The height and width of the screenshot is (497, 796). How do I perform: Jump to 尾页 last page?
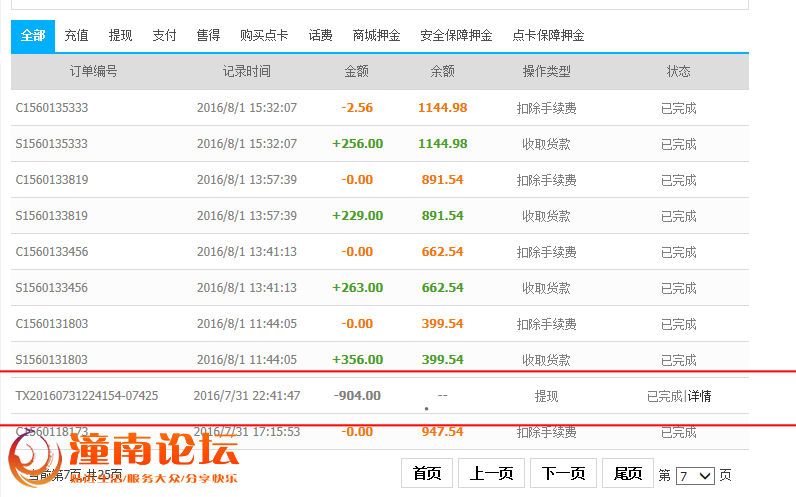(628, 473)
